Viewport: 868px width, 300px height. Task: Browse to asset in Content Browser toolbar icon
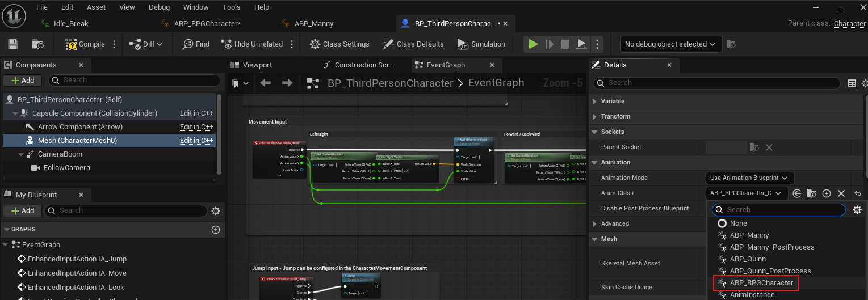tap(38, 44)
